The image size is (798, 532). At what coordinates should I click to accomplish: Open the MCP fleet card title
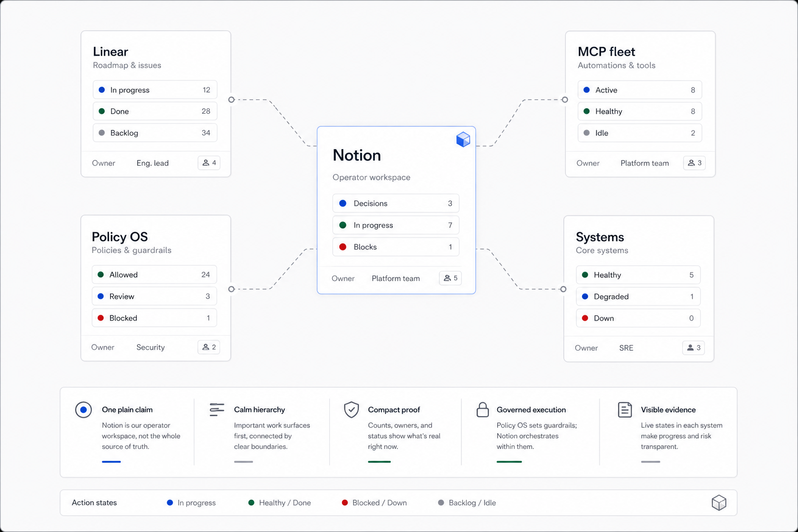click(x=606, y=51)
